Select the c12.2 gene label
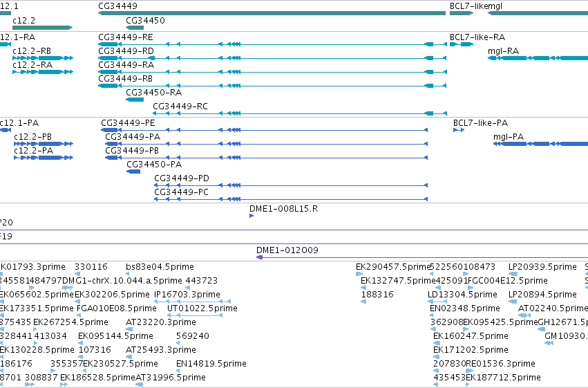The height and width of the screenshot is (388, 588). 23,20
